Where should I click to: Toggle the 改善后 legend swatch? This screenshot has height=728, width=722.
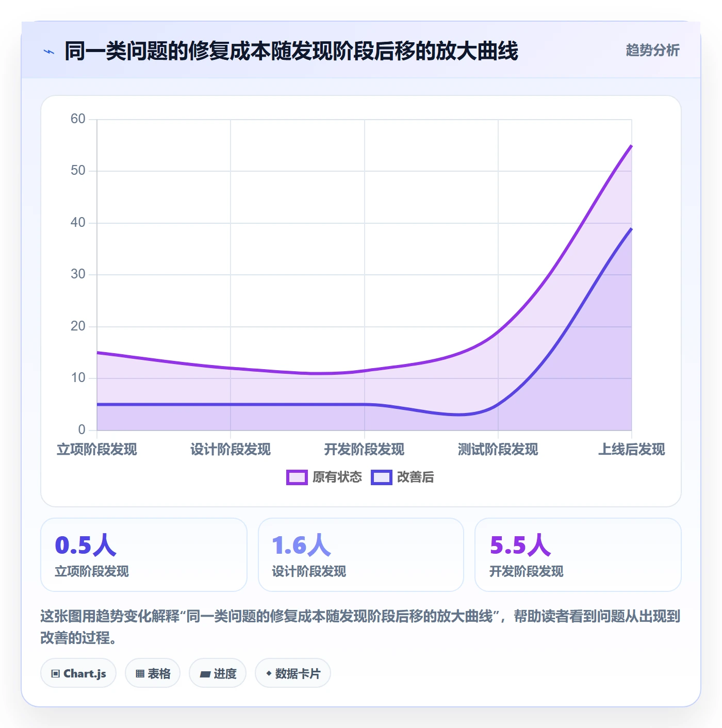click(x=382, y=477)
